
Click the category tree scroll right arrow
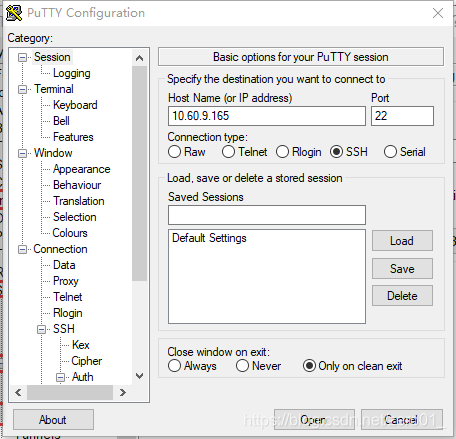(x=122, y=393)
